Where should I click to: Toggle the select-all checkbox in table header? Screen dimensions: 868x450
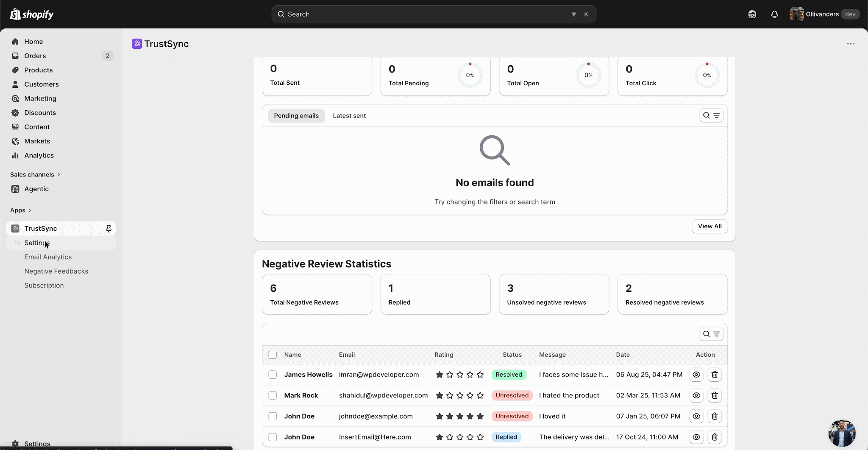click(273, 355)
